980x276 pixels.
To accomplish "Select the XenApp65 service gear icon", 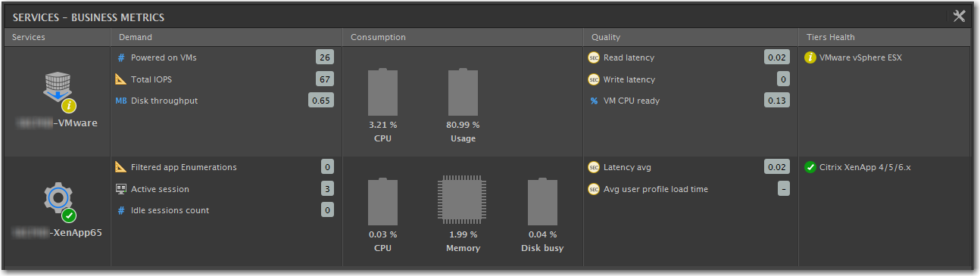I will pyautogui.click(x=58, y=200).
